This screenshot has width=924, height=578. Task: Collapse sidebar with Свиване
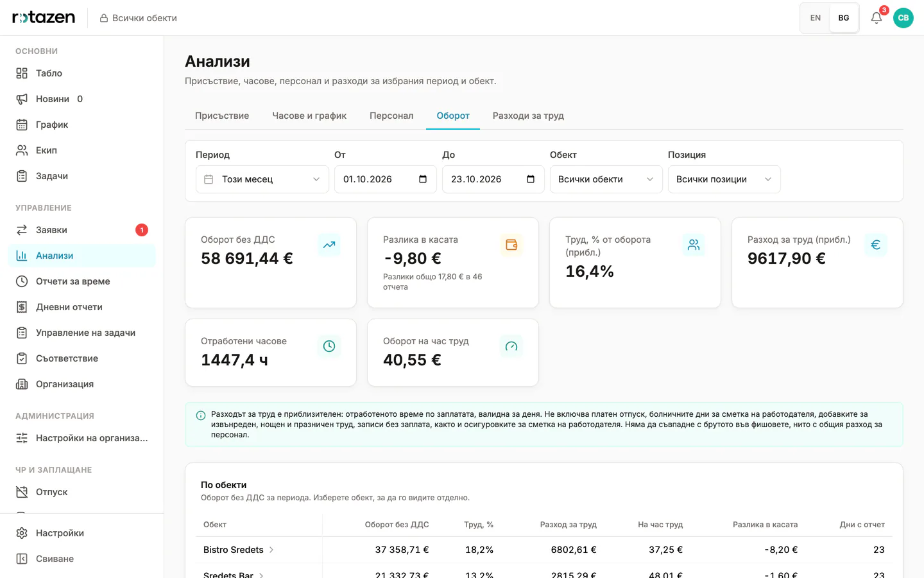coord(82,559)
